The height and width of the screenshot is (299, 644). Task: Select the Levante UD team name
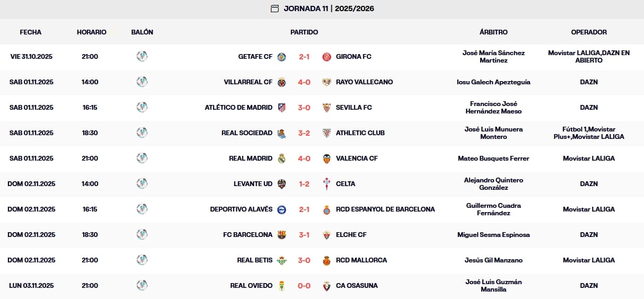253,184
